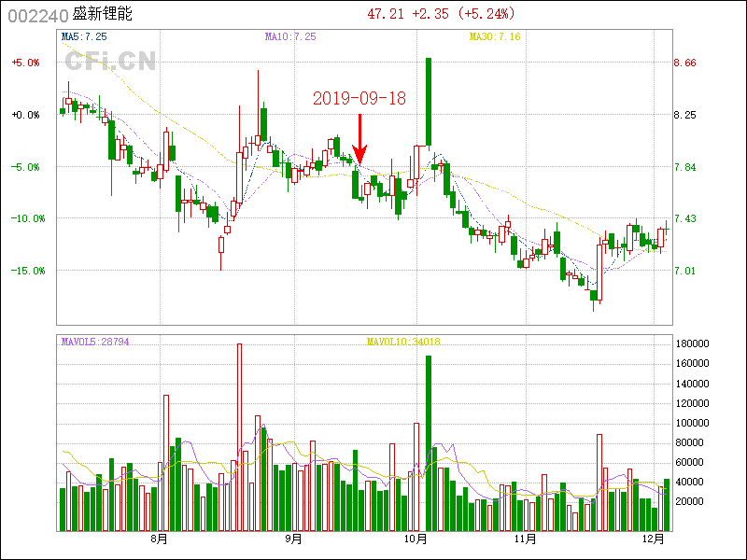Click the tallest red volume bar in late August
Screen dimensions: 747x560
click(x=239, y=436)
